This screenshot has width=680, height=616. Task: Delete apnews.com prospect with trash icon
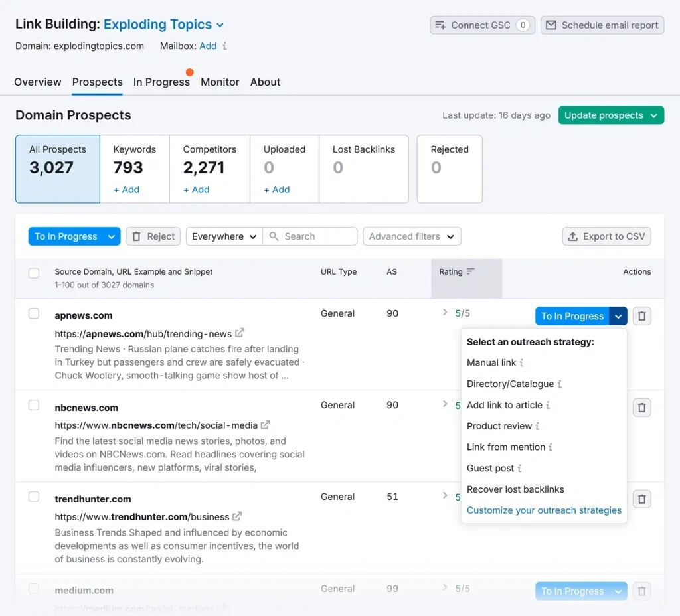coord(642,316)
